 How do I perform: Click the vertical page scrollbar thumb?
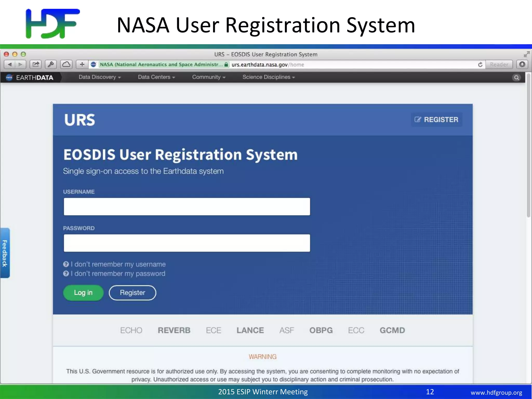click(528, 145)
